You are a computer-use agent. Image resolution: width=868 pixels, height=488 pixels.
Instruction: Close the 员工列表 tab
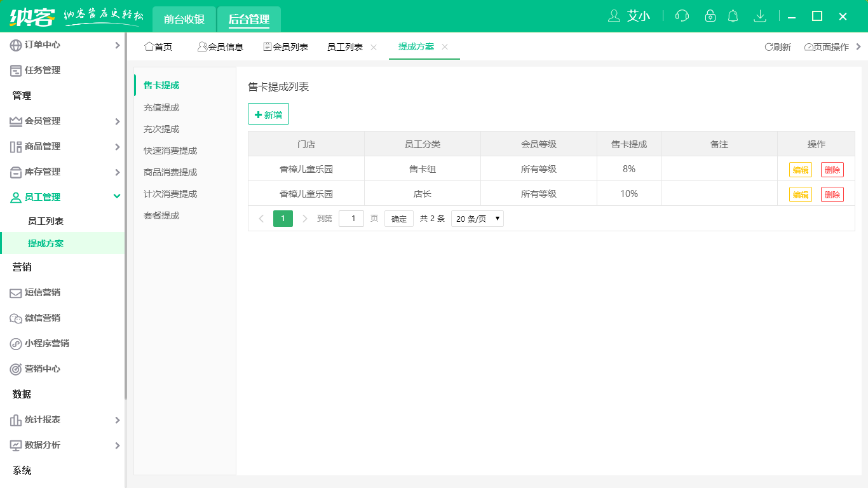point(374,47)
